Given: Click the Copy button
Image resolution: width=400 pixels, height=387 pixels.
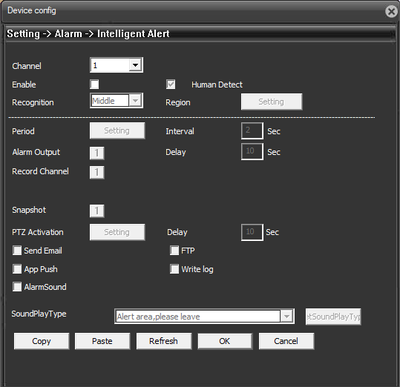Looking at the screenshot, I should (41, 341).
